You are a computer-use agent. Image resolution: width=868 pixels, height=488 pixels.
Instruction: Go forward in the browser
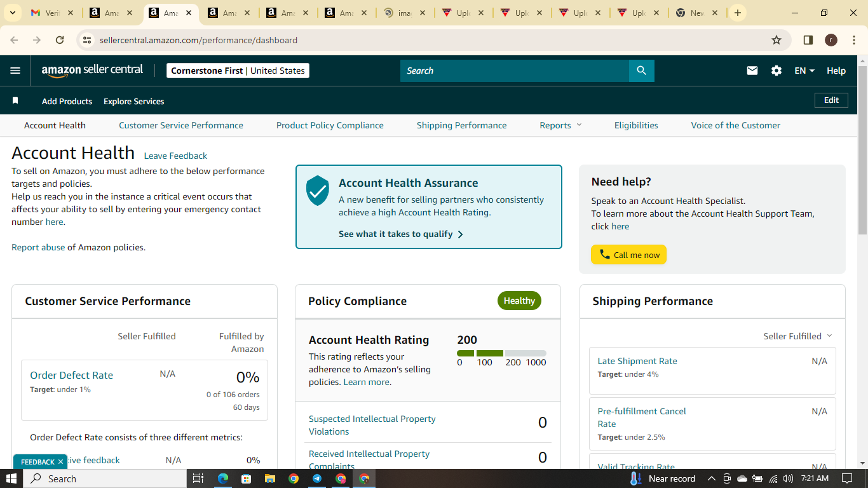coord(37,40)
